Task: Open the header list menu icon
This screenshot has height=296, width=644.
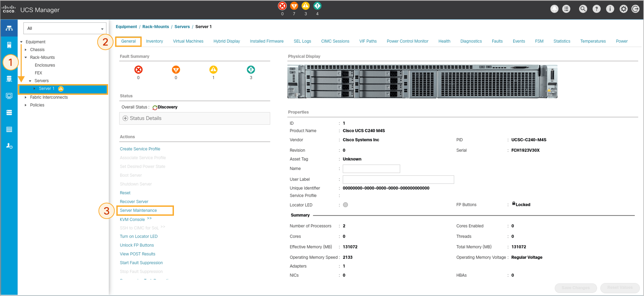Action: 566,9
